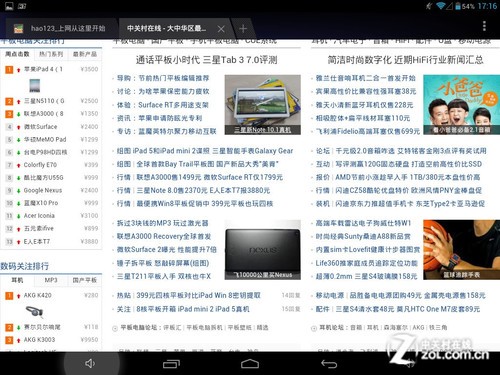Open link 导购：节前热门平板编辑推荐
Image resolution: width=500 pixels, height=375 pixels.
coord(163,78)
